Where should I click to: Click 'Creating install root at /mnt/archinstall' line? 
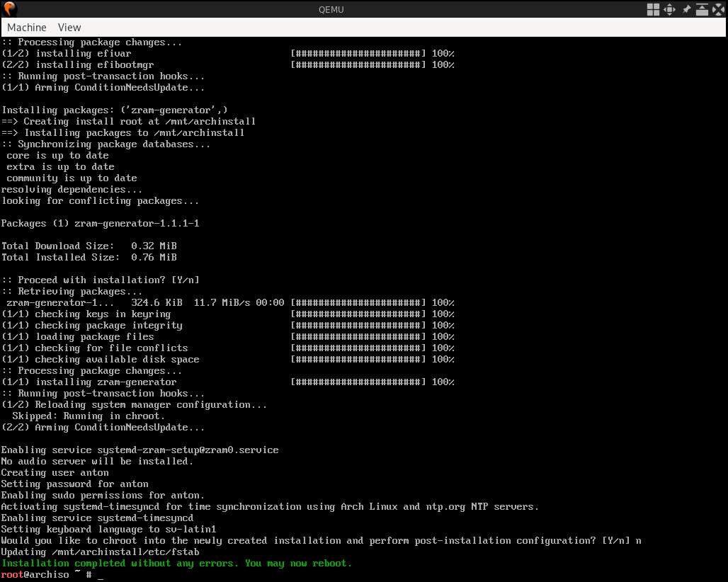click(129, 122)
